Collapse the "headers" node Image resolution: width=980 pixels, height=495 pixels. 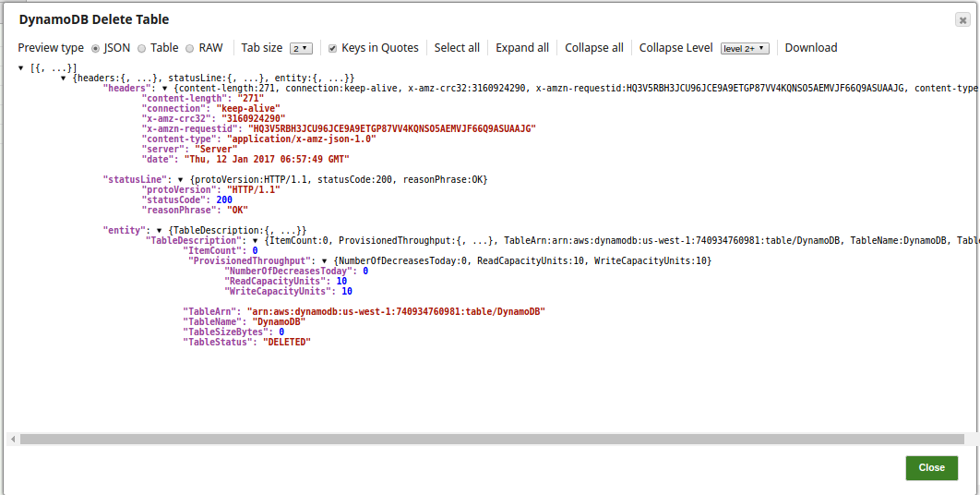click(x=165, y=89)
